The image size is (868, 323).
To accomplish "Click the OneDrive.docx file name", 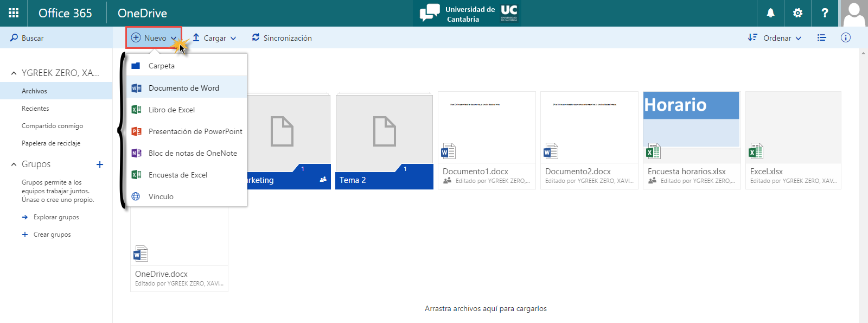I will point(161,274).
